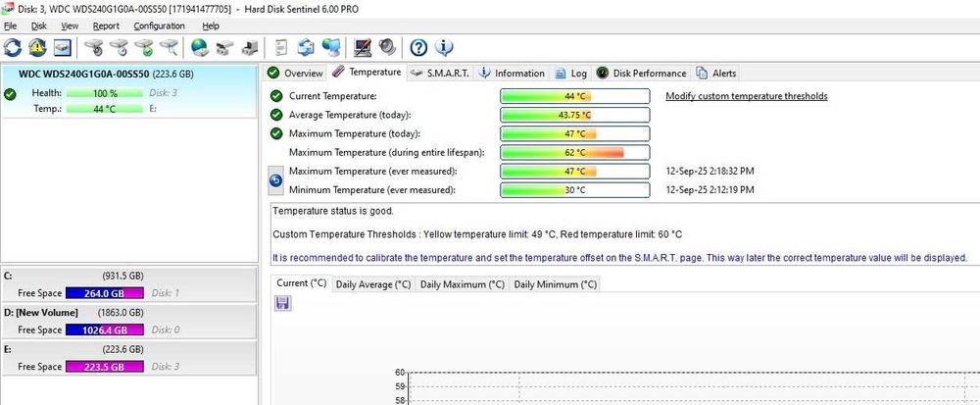Switch to the Overview tab
The height and width of the screenshot is (405, 980).
point(295,74)
